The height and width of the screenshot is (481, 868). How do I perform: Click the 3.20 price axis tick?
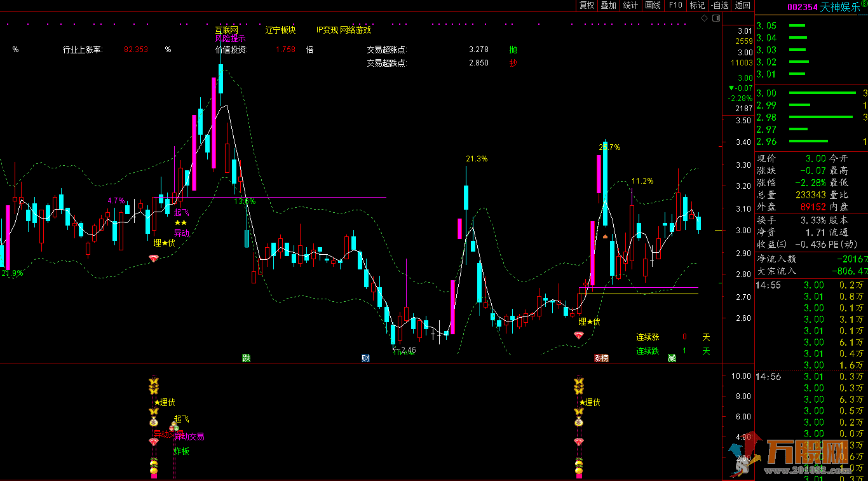pos(743,186)
